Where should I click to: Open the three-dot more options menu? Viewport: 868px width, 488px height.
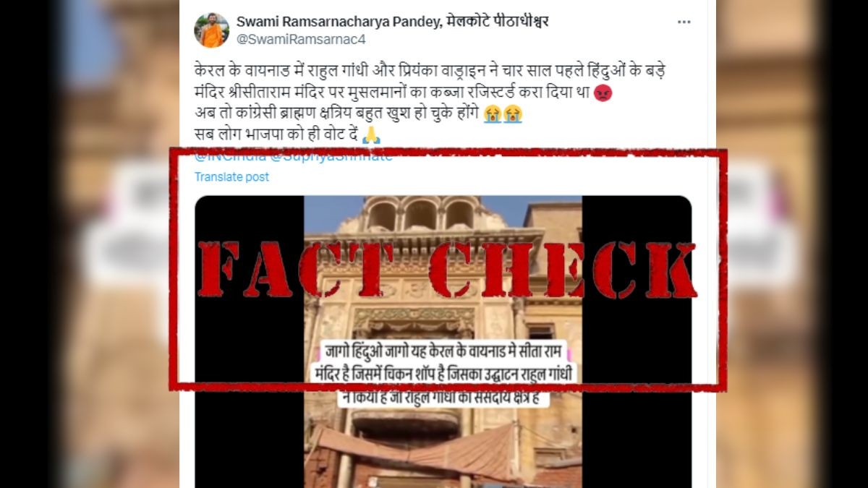click(x=684, y=22)
